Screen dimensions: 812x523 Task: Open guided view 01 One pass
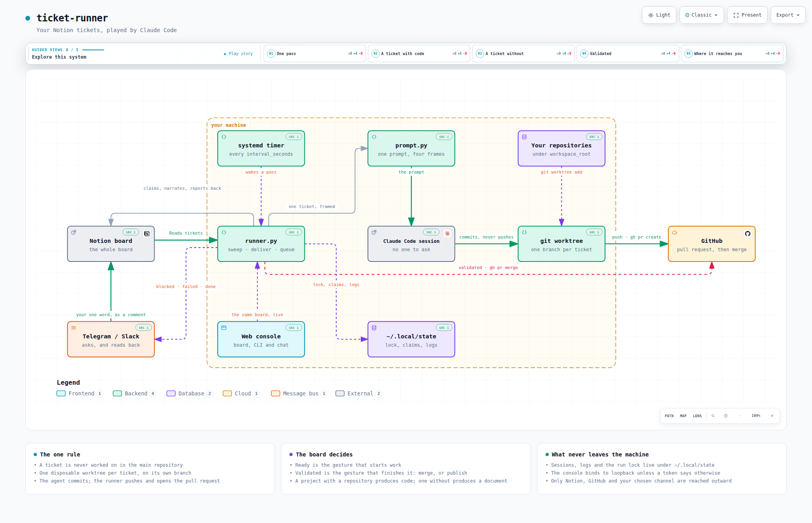coord(315,53)
